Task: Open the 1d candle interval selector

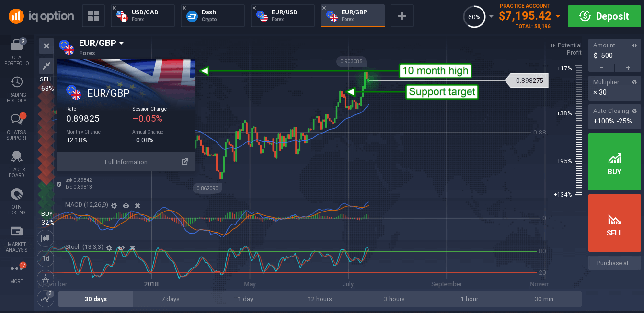Action: point(46,258)
